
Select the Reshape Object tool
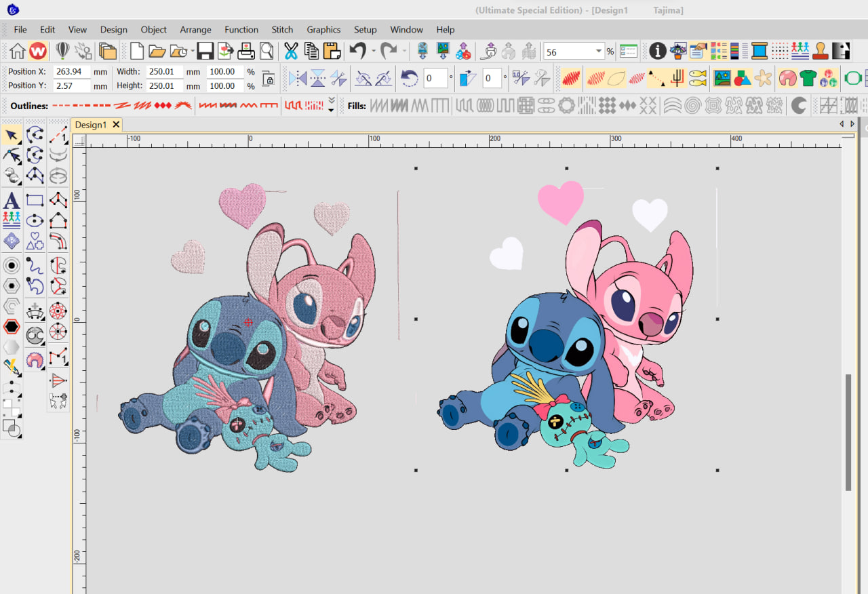tap(11, 155)
